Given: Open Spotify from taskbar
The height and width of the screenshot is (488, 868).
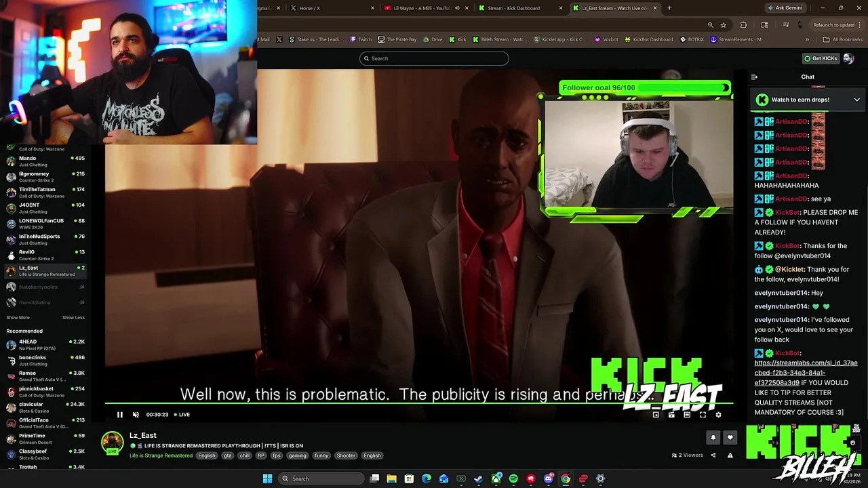Looking at the screenshot, I should (x=513, y=479).
